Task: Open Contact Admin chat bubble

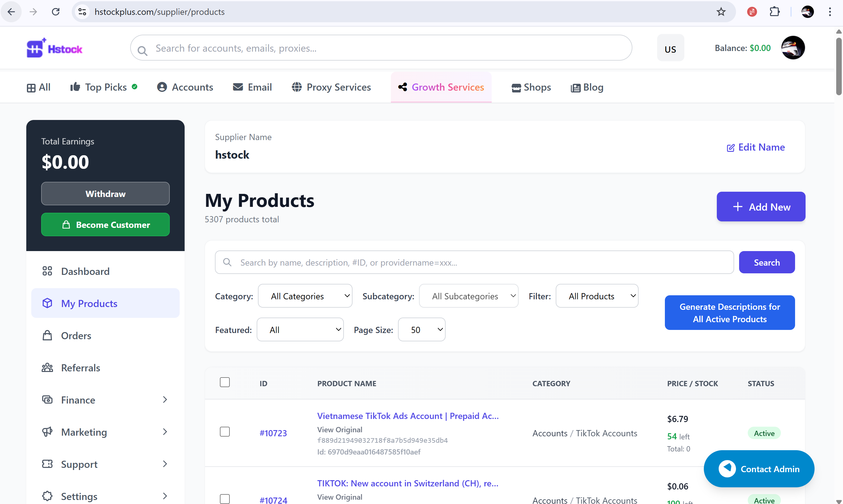Action: (758, 469)
